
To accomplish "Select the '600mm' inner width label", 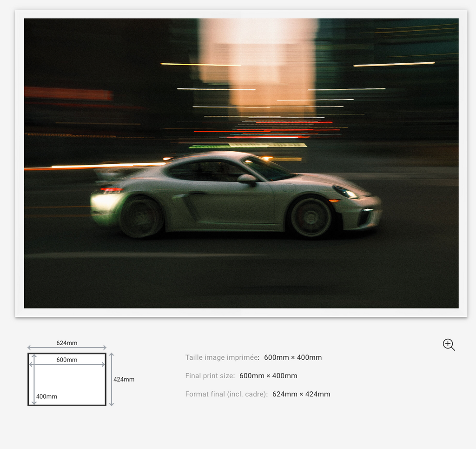I will tap(67, 360).
